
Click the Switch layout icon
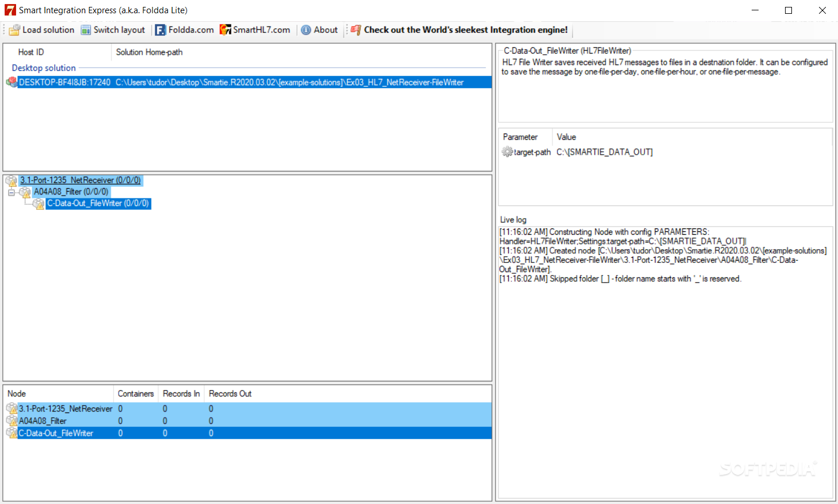pos(86,30)
